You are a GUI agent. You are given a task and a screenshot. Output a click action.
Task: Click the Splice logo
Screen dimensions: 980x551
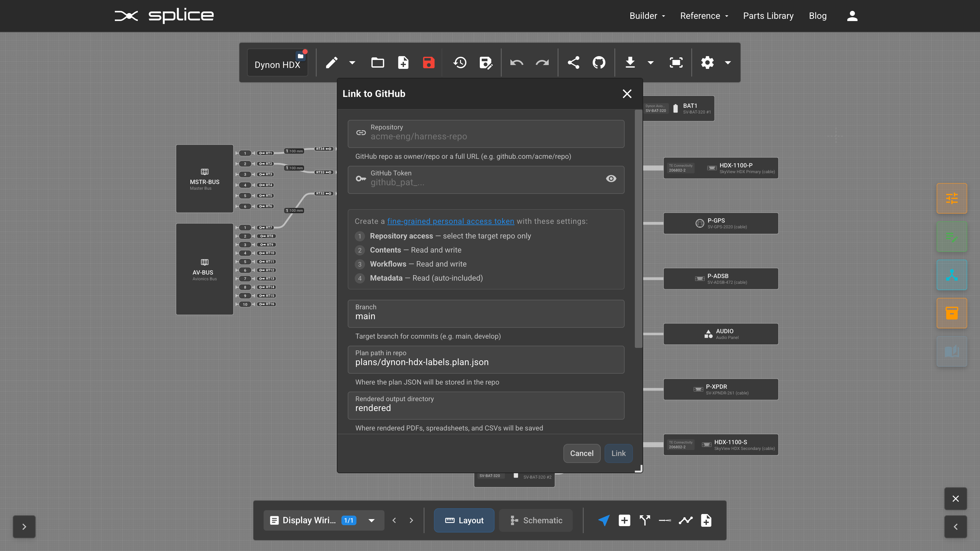164,16
